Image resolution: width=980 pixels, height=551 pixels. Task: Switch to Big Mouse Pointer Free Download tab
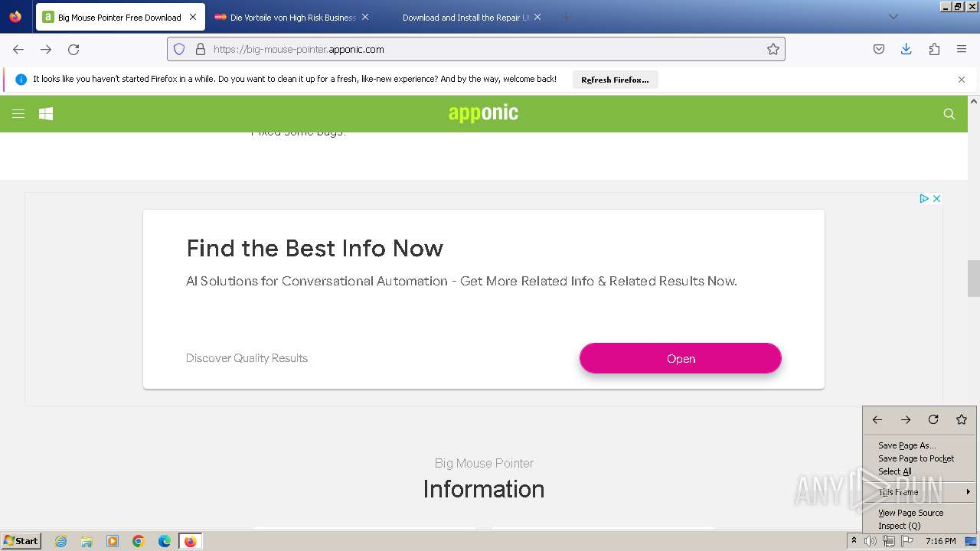(119, 17)
